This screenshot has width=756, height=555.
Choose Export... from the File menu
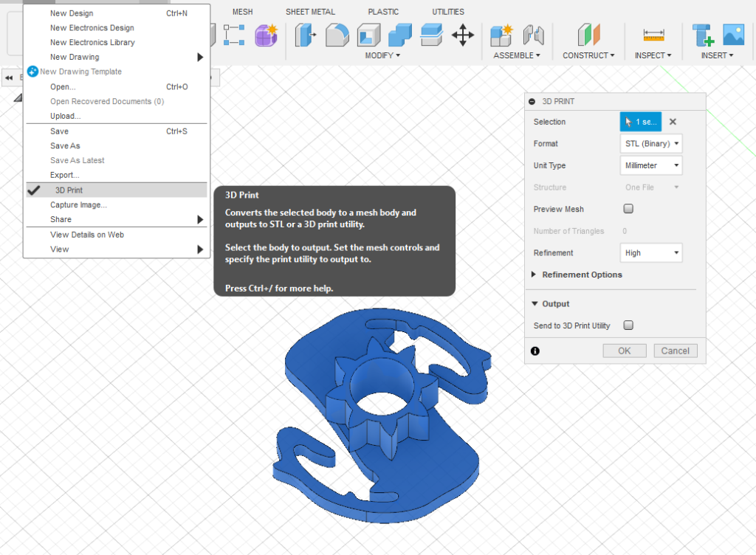click(x=64, y=175)
